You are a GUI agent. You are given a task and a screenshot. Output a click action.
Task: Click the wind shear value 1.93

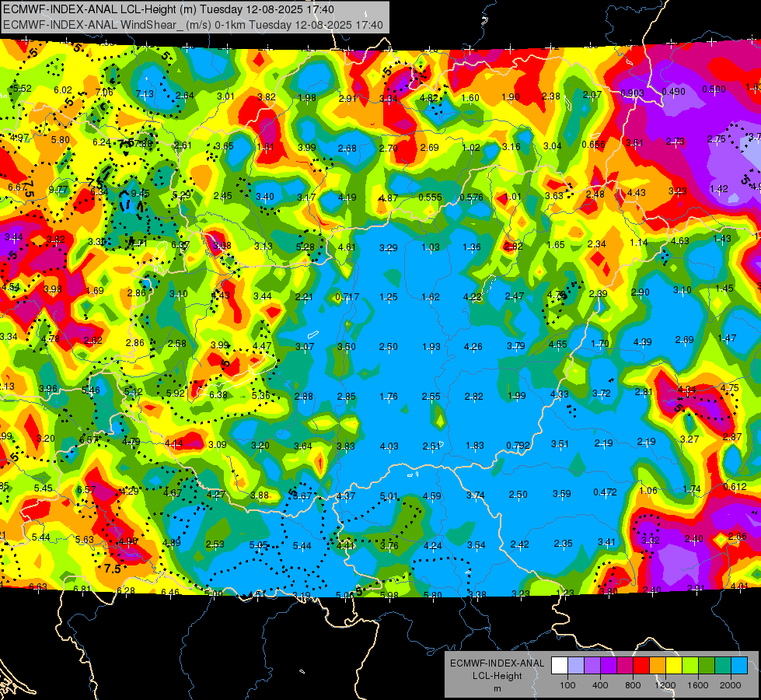coord(431,347)
